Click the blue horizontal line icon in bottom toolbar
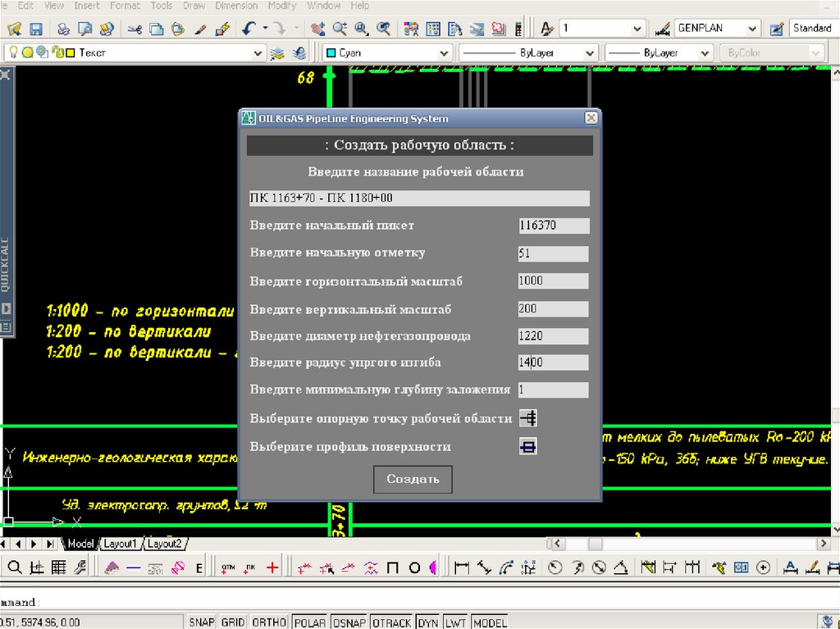This screenshot has width=840, height=629. [x=134, y=568]
